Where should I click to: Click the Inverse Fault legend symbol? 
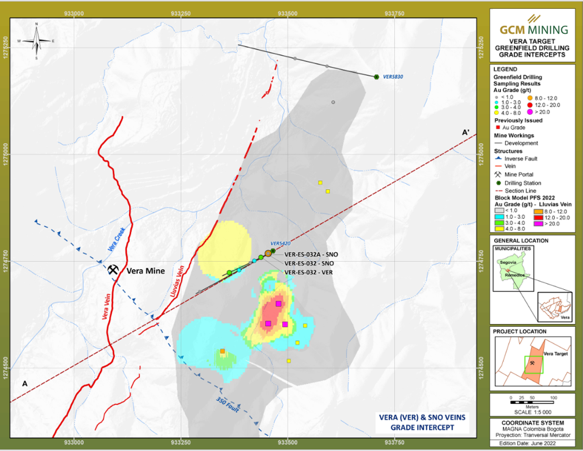point(498,158)
